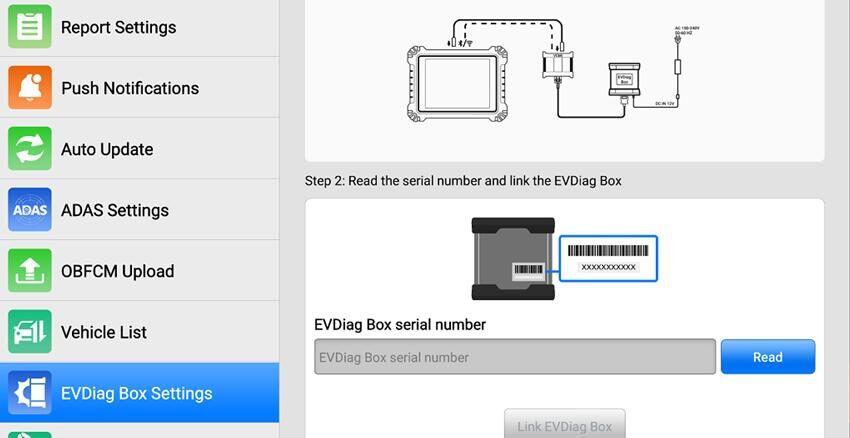Viewport: 850px width, 438px height.
Task: Click the EVDiag Box Settings icon
Action: pos(30,393)
